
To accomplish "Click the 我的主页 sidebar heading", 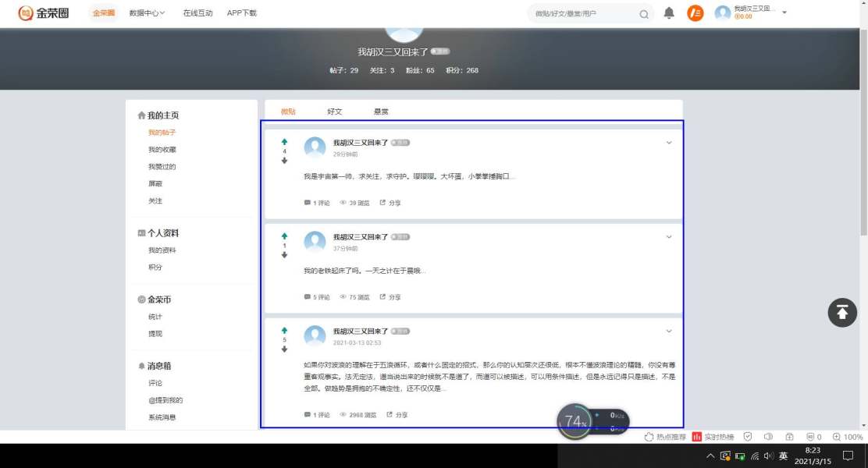I will 158,115.
